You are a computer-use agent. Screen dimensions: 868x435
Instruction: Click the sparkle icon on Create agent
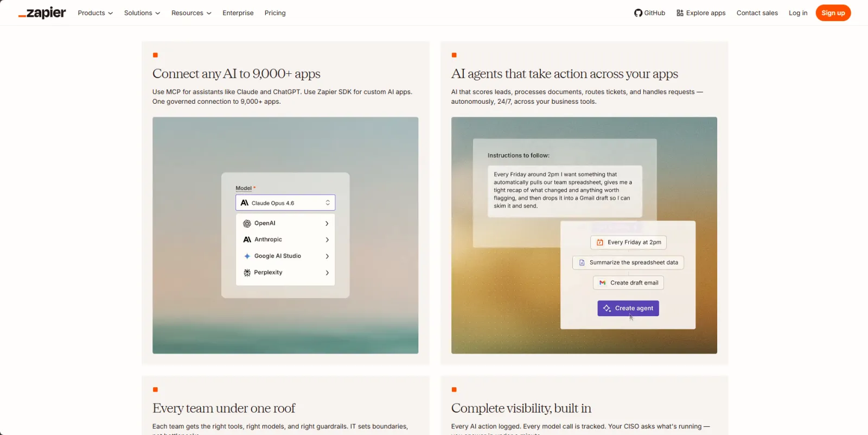pyautogui.click(x=607, y=308)
